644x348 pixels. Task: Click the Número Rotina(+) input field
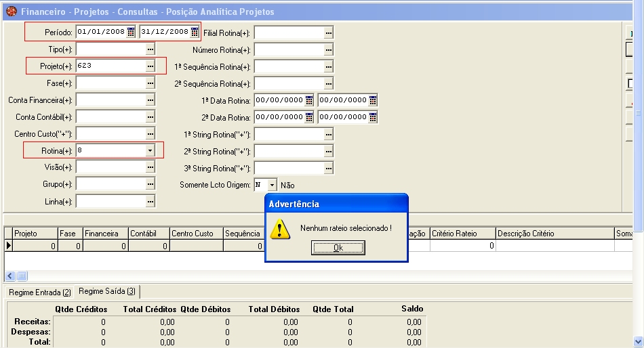click(x=289, y=50)
